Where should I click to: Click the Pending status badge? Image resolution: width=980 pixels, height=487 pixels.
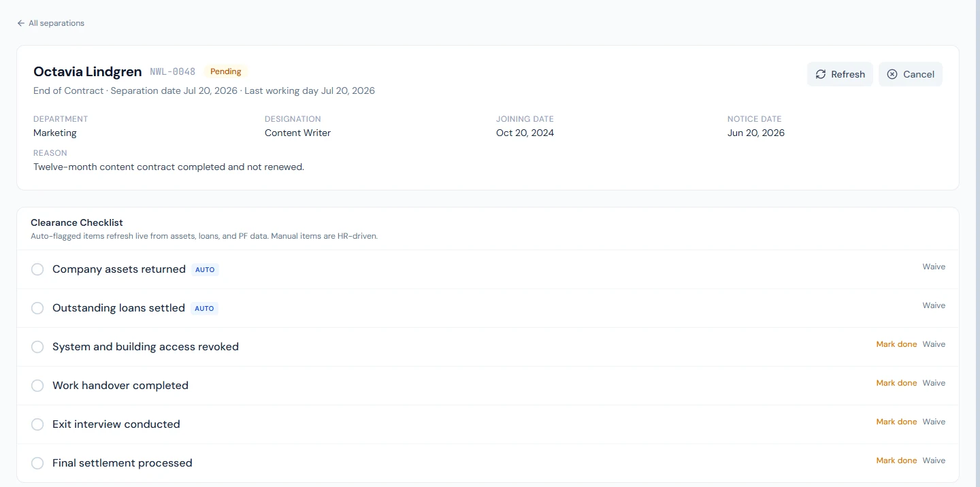226,71
